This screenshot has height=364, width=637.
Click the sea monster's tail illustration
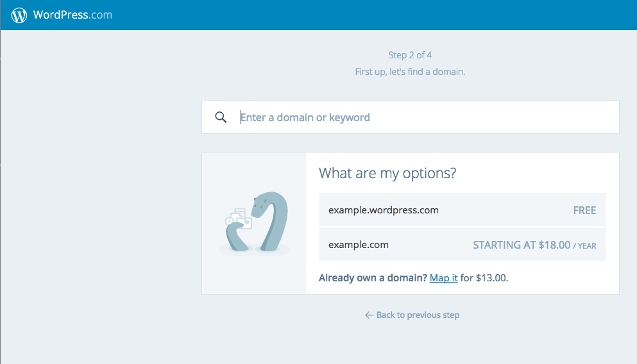pos(237,236)
